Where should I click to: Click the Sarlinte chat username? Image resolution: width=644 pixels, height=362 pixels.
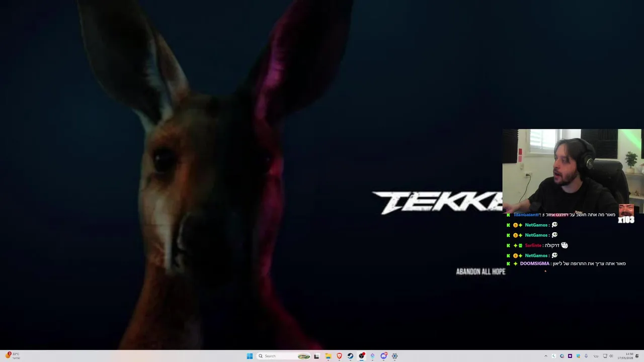pyautogui.click(x=533, y=245)
